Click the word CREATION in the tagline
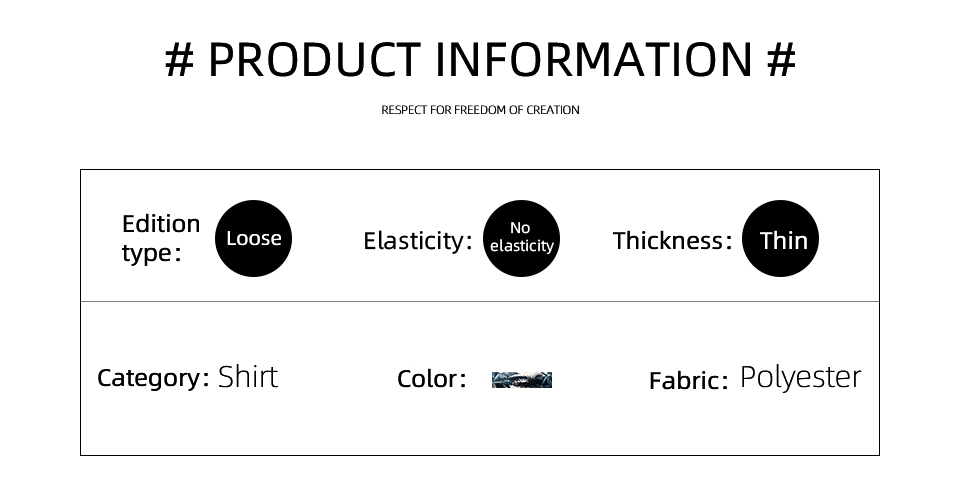 [x=553, y=110]
